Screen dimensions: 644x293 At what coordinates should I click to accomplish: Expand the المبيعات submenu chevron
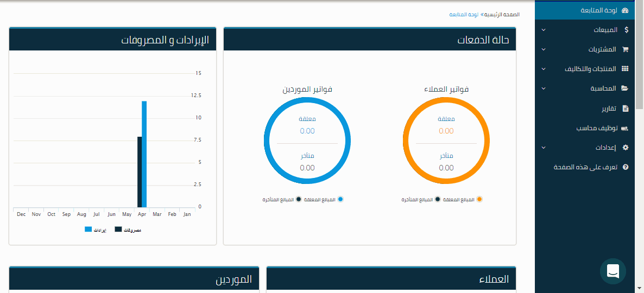(544, 30)
